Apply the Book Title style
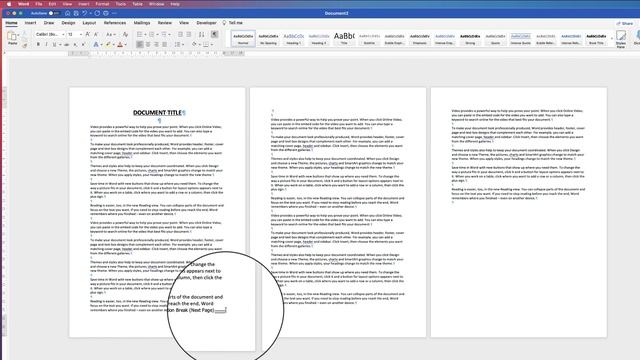Image resolution: width=640 pixels, height=360 pixels. click(596, 38)
